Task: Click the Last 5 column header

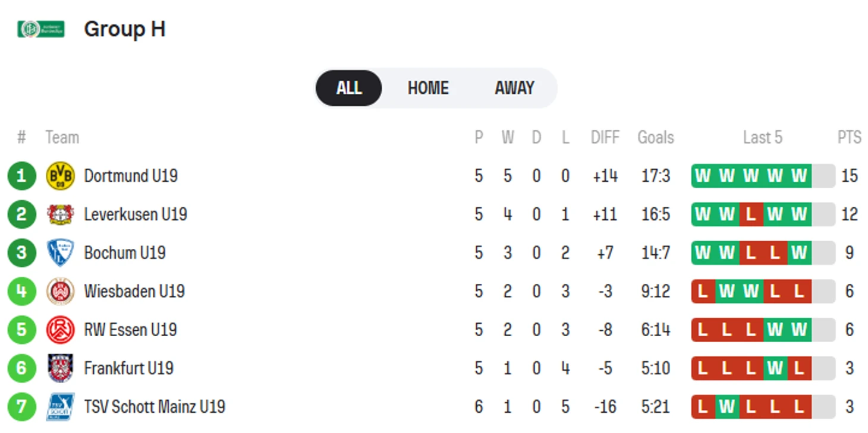Action: [x=762, y=138]
